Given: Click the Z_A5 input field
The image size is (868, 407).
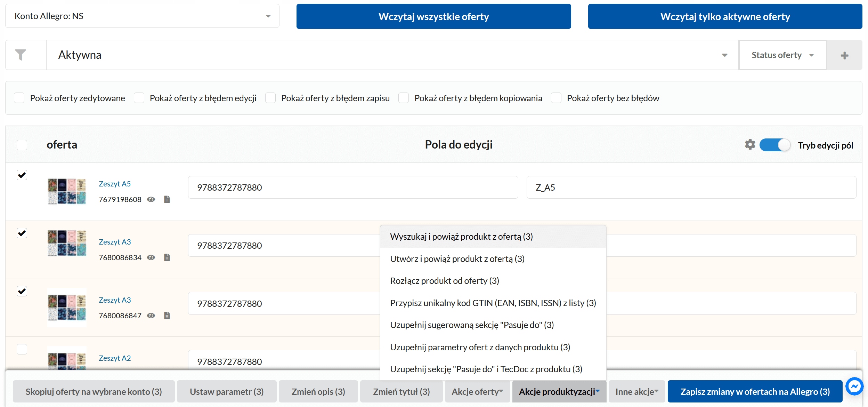Looking at the screenshot, I should click(691, 187).
